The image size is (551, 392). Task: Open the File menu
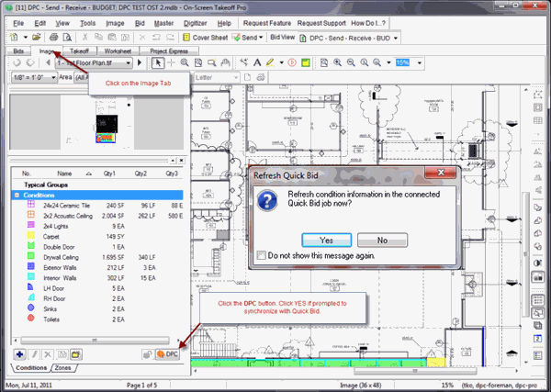(18, 23)
